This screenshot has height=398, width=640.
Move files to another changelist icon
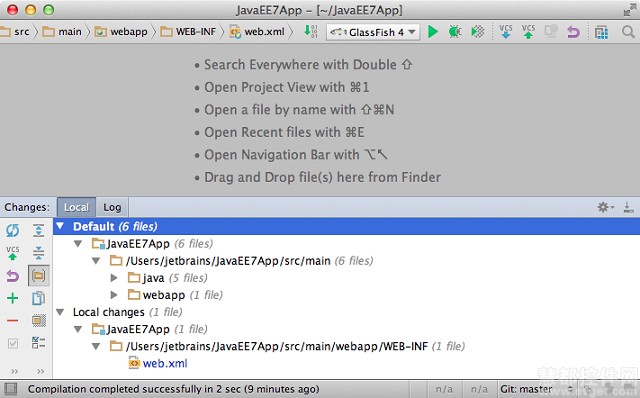click(x=38, y=298)
